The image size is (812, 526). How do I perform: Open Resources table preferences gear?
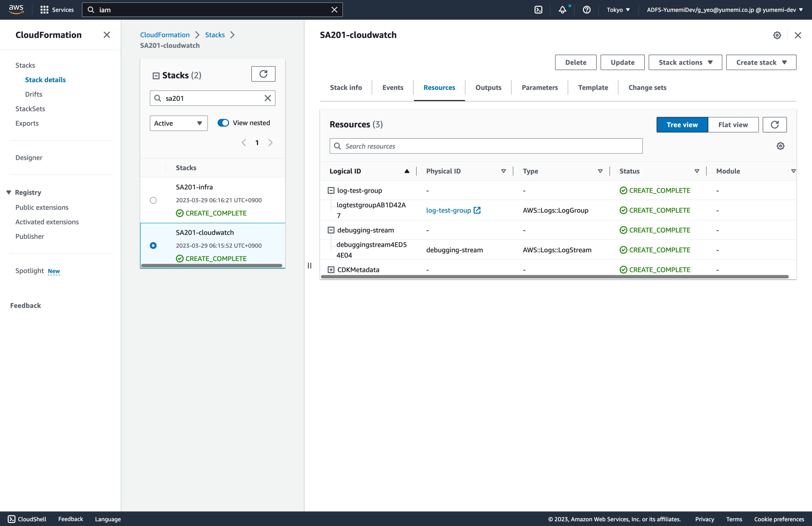coord(780,146)
